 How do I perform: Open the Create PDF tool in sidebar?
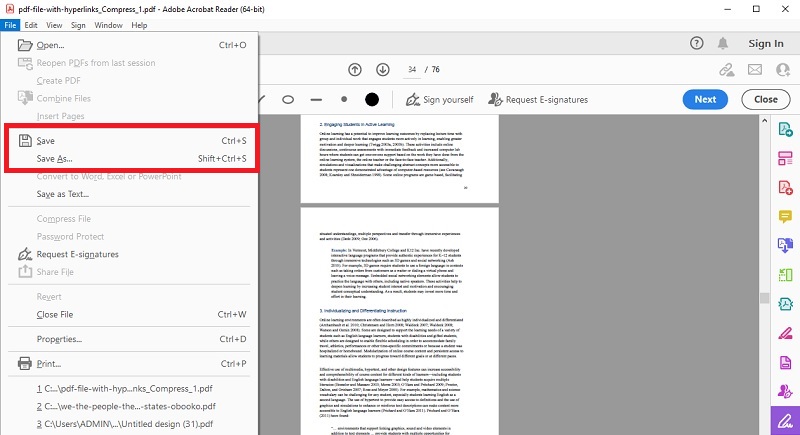click(x=785, y=188)
